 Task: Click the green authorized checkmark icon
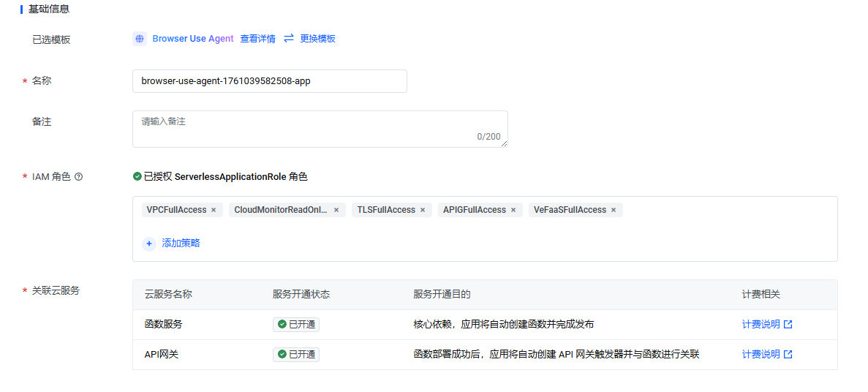(x=137, y=176)
